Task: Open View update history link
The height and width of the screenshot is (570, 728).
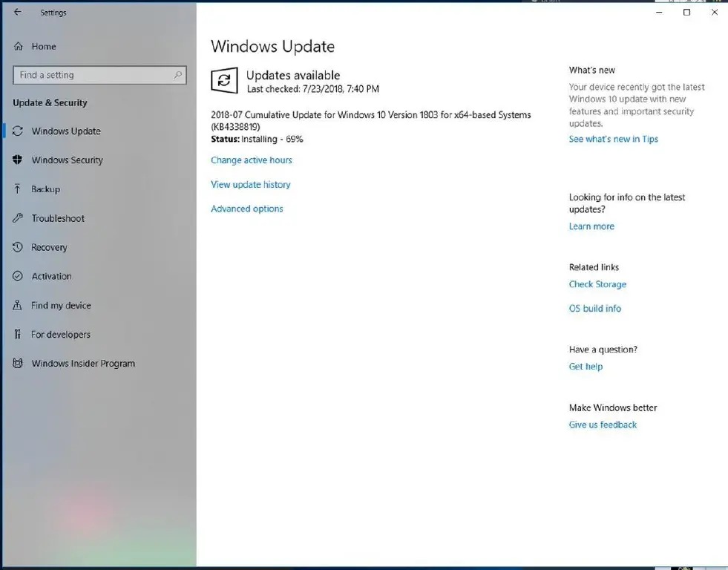Action: click(251, 184)
